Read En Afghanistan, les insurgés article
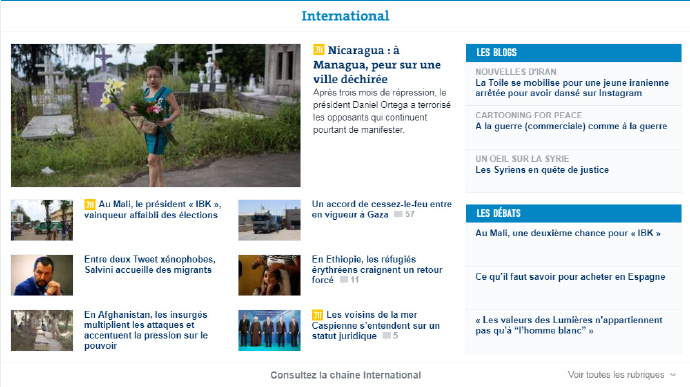 [x=146, y=330]
